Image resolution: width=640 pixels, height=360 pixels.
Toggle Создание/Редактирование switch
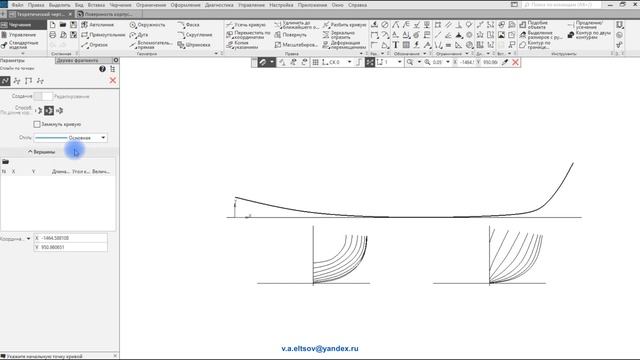(x=43, y=96)
